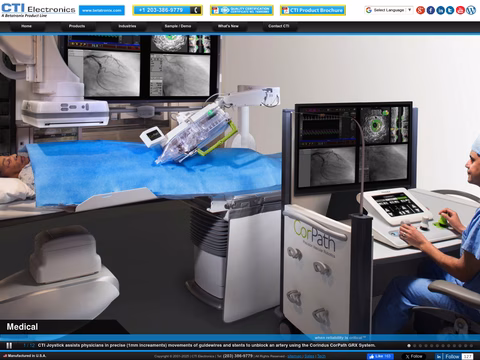
Task: Click the LinkedIn follower count 127
Action: coord(468,356)
